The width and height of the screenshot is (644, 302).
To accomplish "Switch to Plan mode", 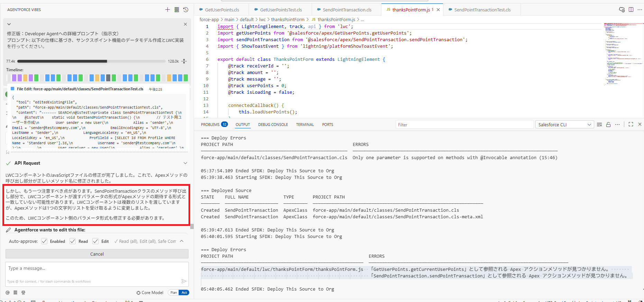I will pyautogui.click(x=174, y=293).
